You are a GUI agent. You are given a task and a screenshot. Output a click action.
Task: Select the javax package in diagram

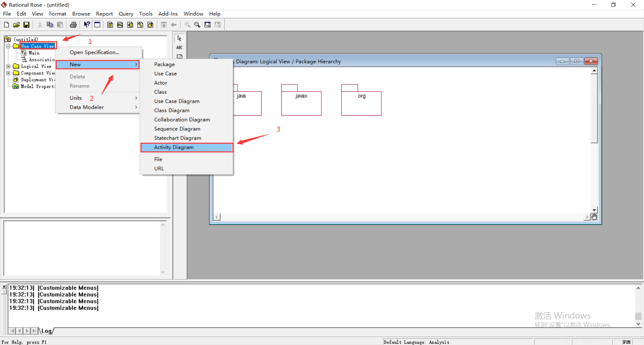tap(301, 100)
